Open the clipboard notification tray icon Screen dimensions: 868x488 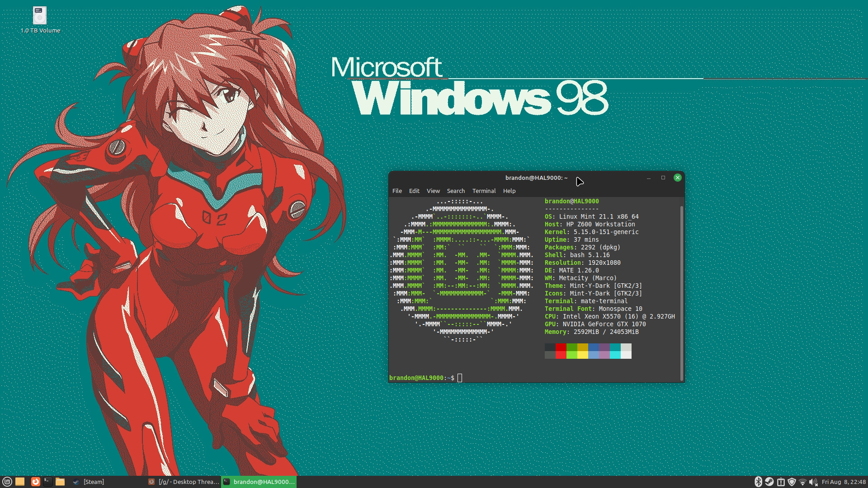coord(780,482)
